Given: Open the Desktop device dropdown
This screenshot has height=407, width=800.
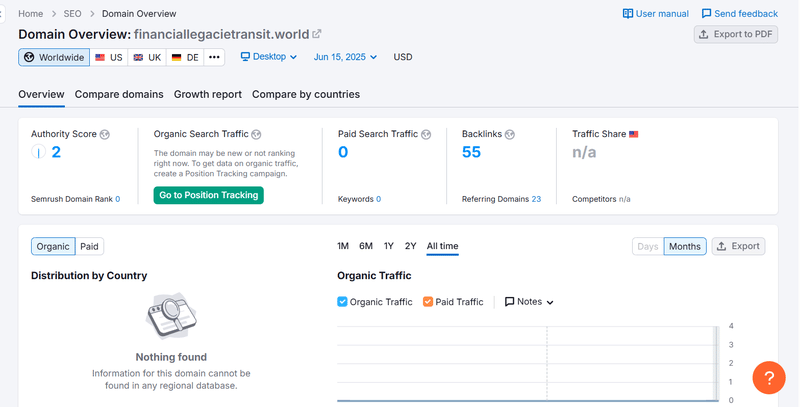Looking at the screenshot, I should point(269,57).
